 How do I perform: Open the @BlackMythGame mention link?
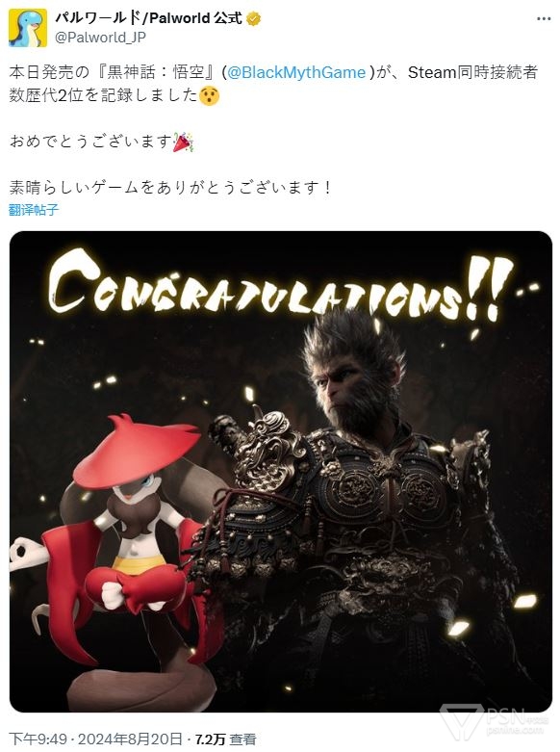tap(295, 72)
